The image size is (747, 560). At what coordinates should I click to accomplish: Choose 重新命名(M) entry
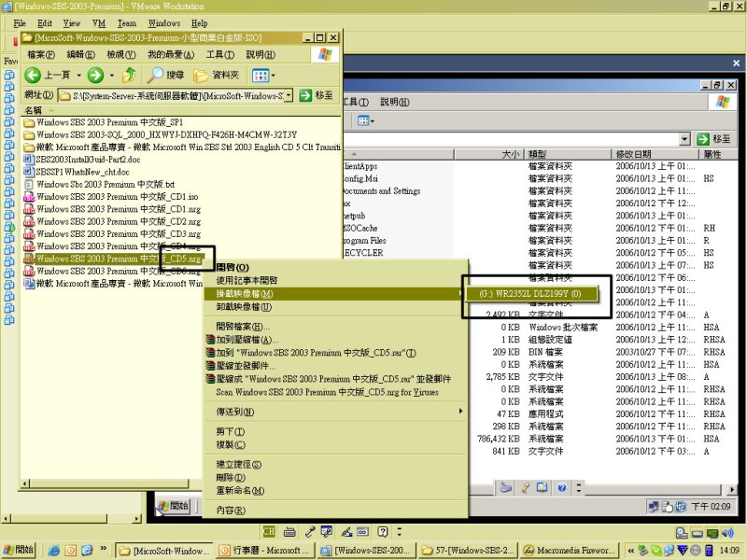pyautogui.click(x=335, y=491)
